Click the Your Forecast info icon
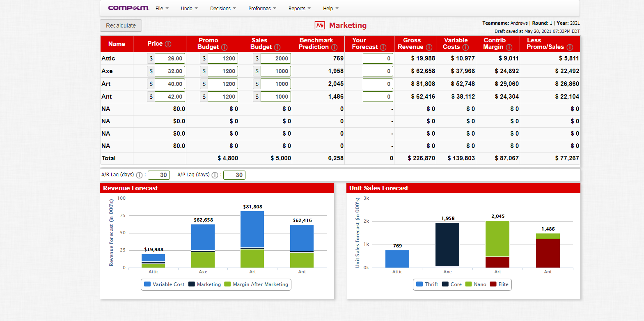 tap(383, 47)
